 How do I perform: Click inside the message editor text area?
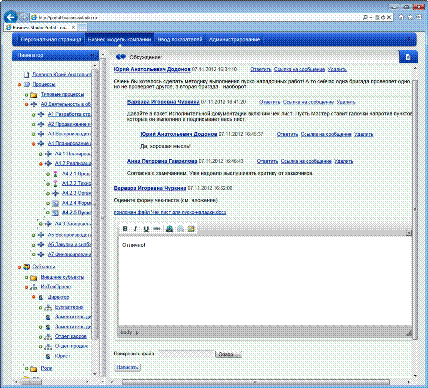point(265,282)
